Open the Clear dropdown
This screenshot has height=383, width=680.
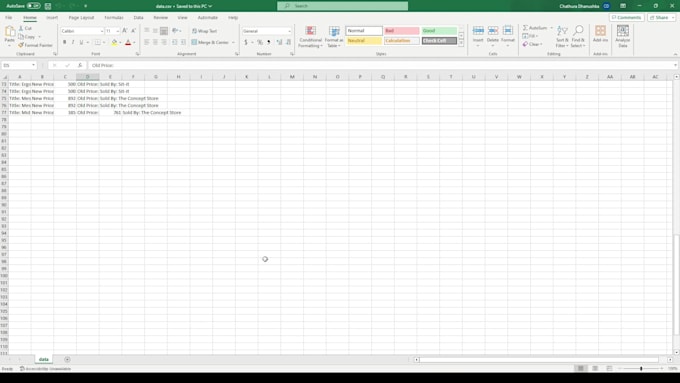pos(533,44)
